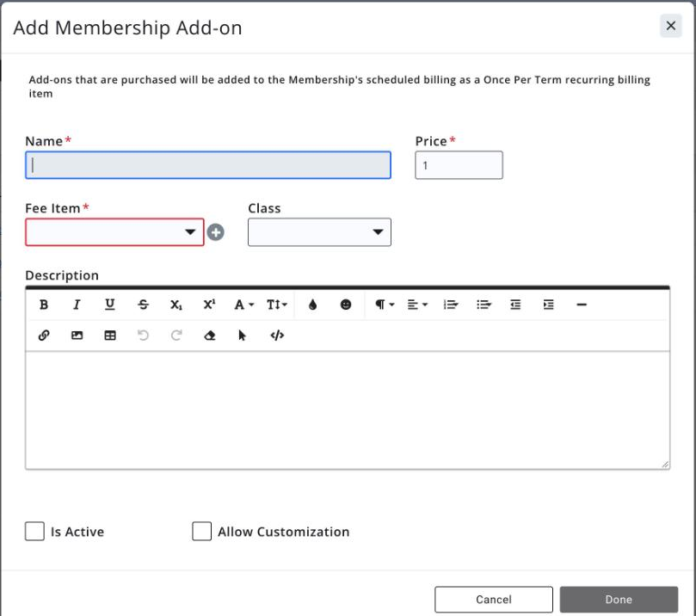The height and width of the screenshot is (616, 696).
Task: Click the redo icon
Action: [x=176, y=335]
